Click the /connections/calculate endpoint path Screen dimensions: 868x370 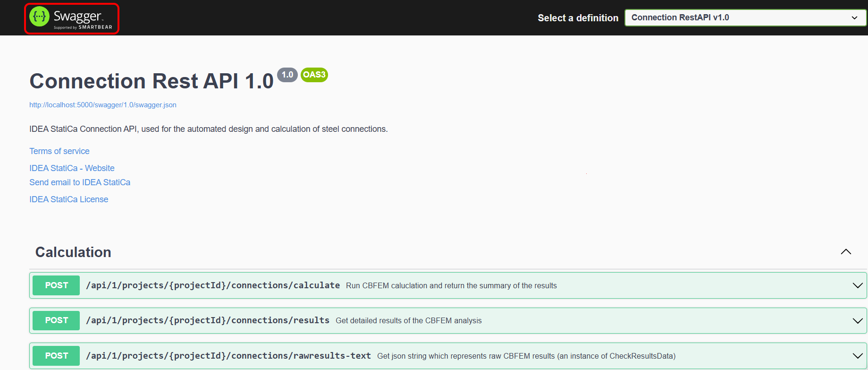(213, 285)
